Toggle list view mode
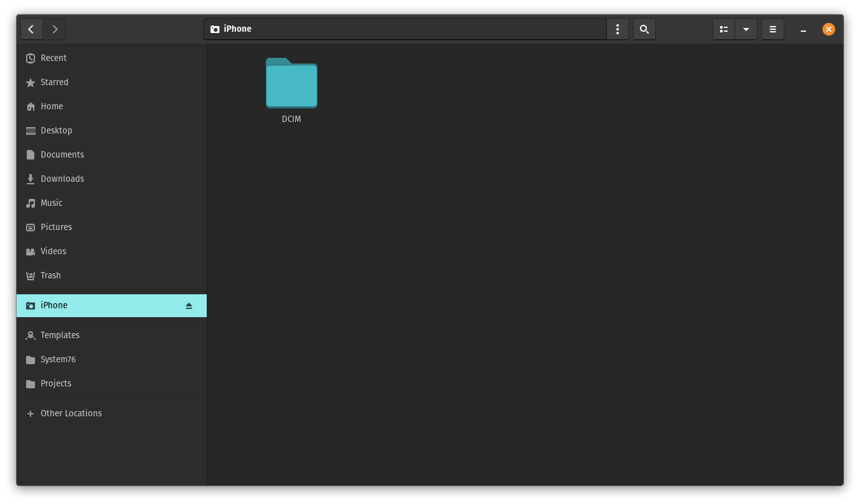 point(723,29)
